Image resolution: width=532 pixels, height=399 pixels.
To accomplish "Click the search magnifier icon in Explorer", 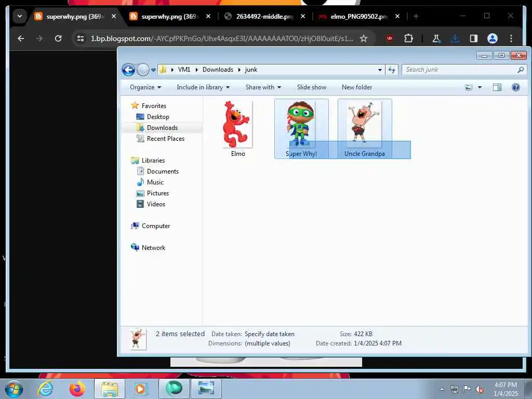I will click(x=521, y=70).
